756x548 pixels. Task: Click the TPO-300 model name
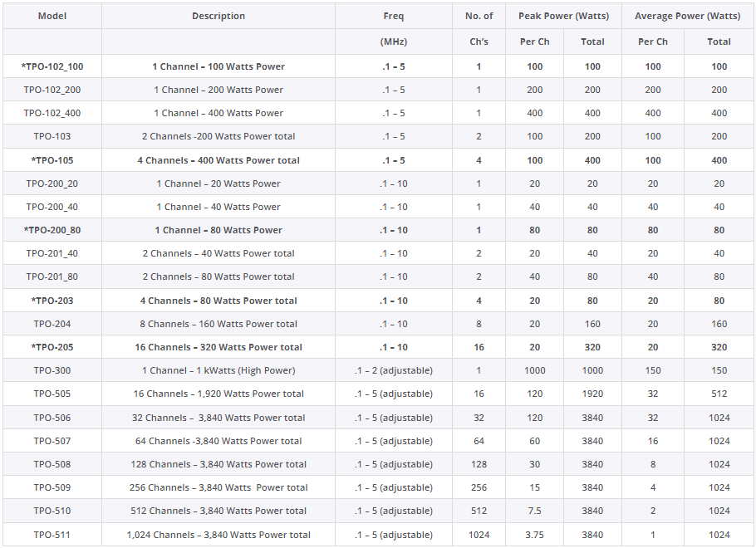52,370
